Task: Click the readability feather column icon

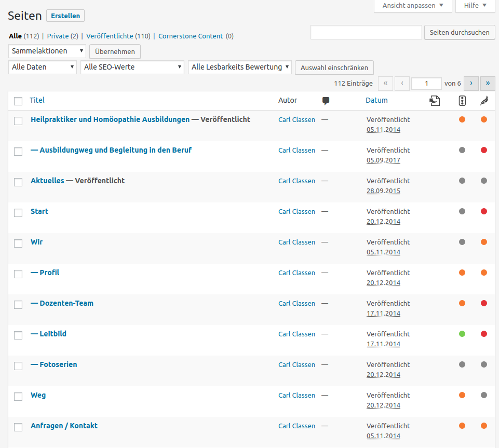Action: click(x=484, y=101)
